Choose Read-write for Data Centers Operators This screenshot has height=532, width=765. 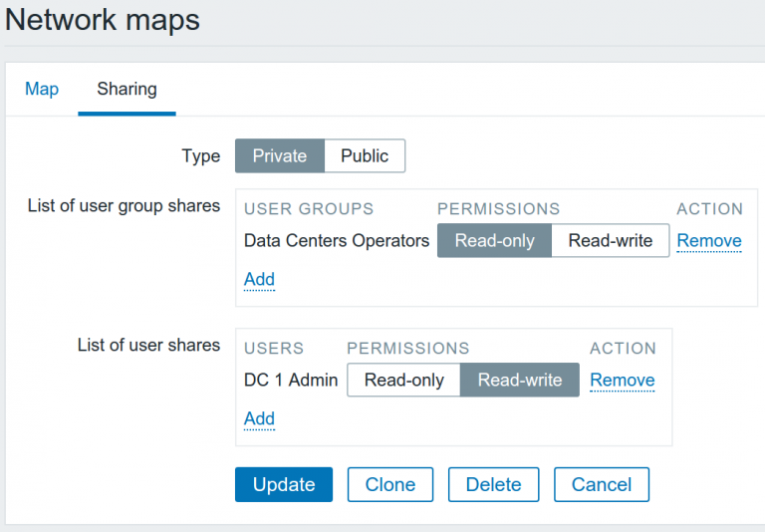(x=611, y=241)
